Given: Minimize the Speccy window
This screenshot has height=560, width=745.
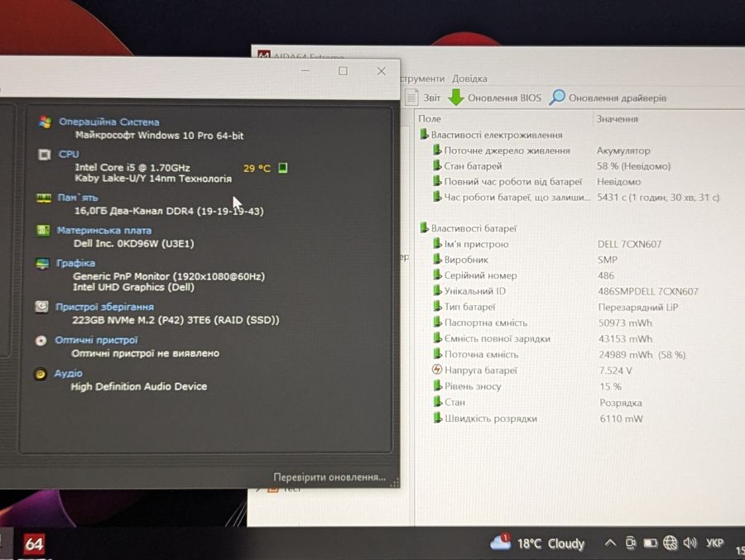Looking at the screenshot, I should 305,71.
